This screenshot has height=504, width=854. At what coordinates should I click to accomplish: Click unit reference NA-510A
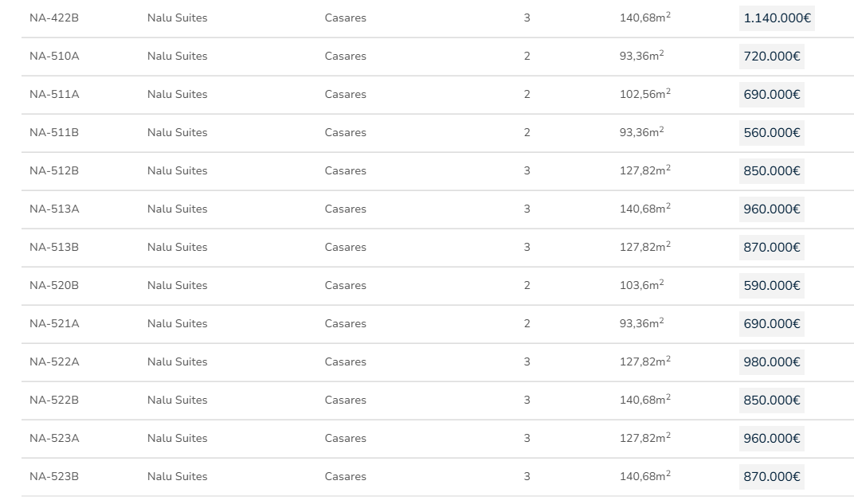[x=54, y=57]
